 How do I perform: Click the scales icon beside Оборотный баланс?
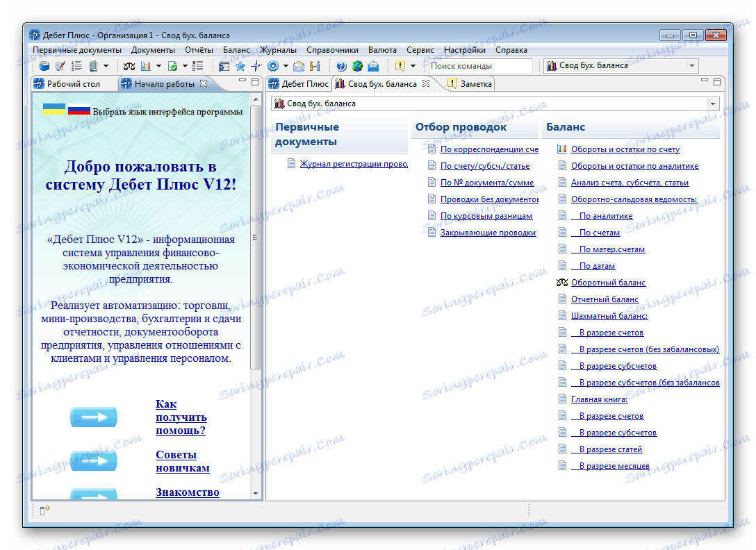(x=561, y=283)
